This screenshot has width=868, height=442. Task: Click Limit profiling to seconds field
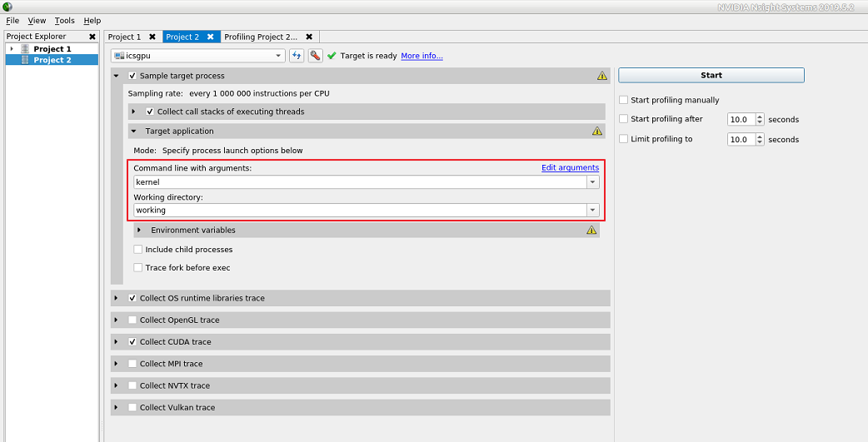(741, 139)
